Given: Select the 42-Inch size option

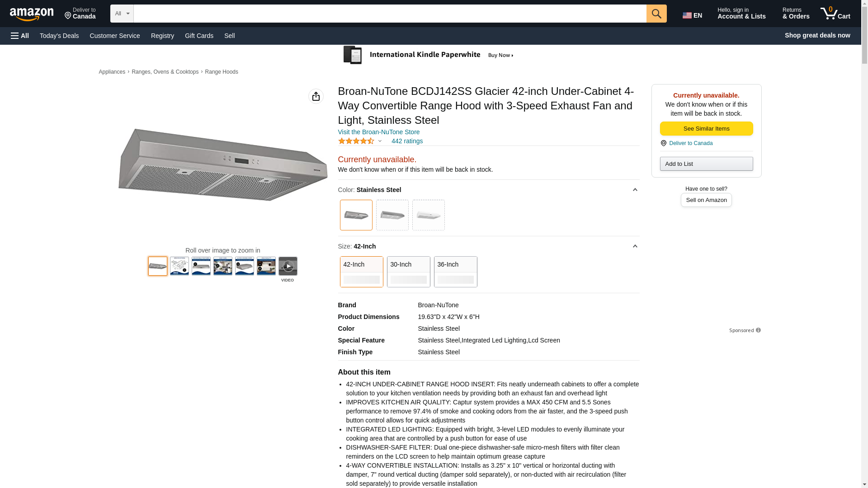Looking at the screenshot, I should click(x=361, y=272).
